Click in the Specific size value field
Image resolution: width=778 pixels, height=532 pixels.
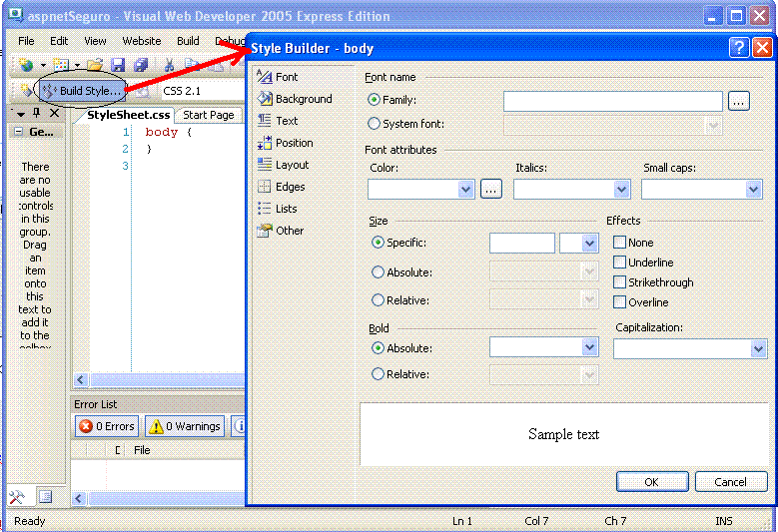coord(522,243)
